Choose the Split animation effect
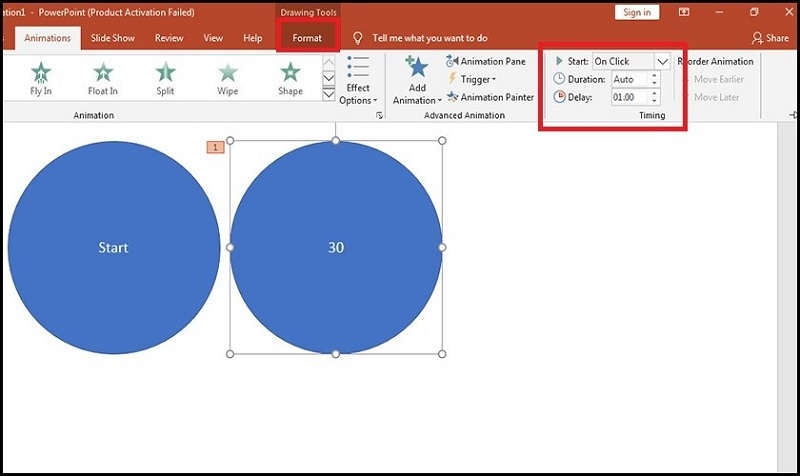The image size is (800, 476). pos(165,79)
